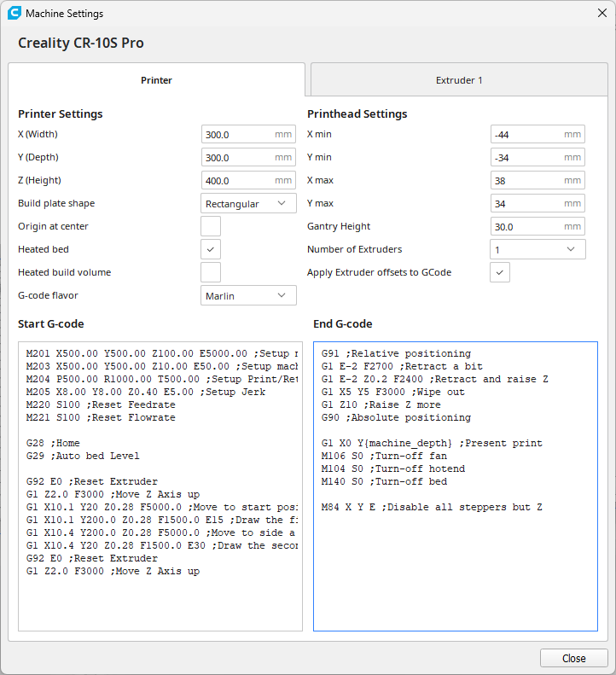The width and height of the screenshot is (616, 675).
Task: Click the Cura logo icon in title bar
Action: click(x=15, y=13)
